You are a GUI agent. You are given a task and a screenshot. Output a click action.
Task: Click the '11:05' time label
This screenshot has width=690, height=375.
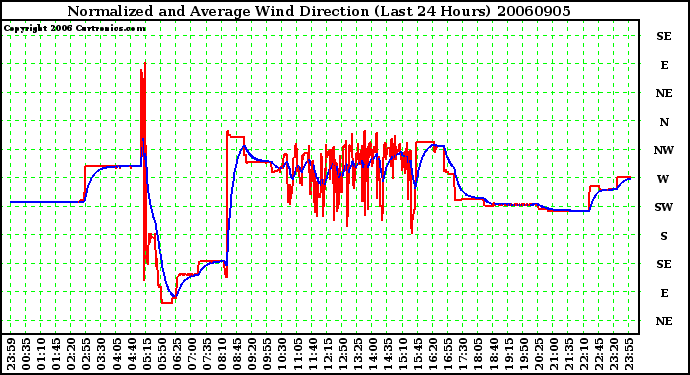pyautogui.click(x=297, y=354)
